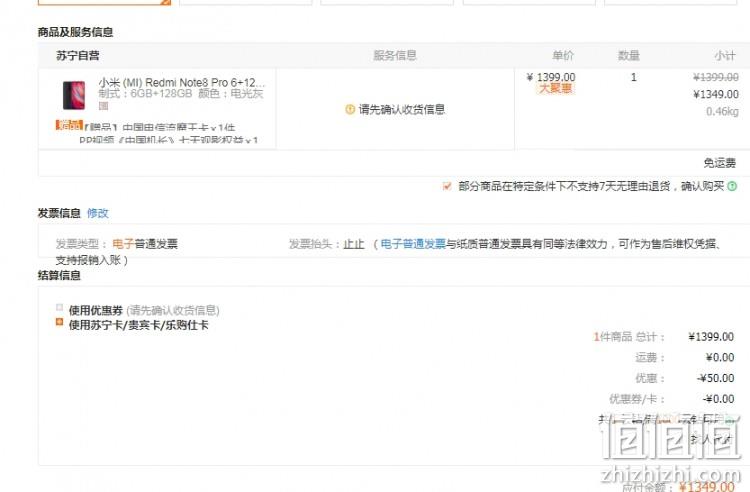Click the 服务信息 column header

pyautogui.click(x=395, y=55)
